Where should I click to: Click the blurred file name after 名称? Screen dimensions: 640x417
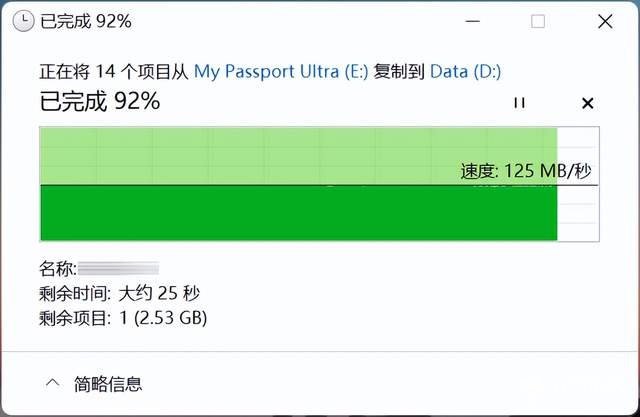(118, 268)
